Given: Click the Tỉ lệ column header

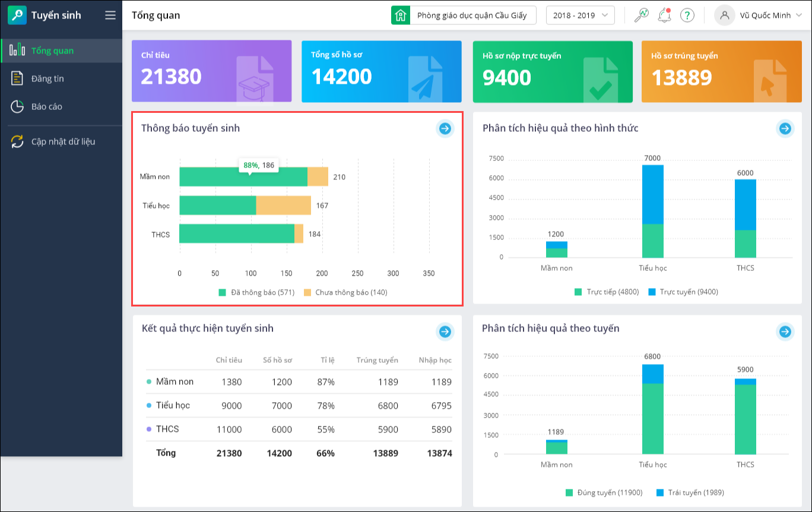Looking at the screenshot, I should pyautogui.click(x=328, y=360).
